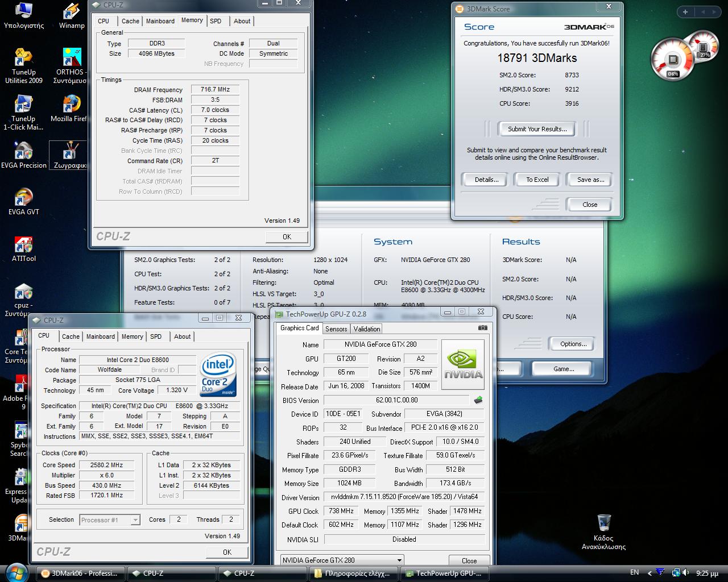728x582 pixels.
Task: Click the EN language indicator in tray
Action: click(x=634, y=572)
